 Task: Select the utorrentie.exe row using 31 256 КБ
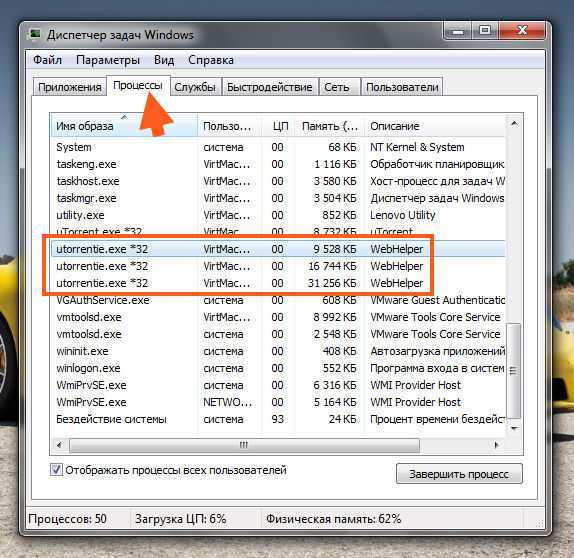(278, 283)
